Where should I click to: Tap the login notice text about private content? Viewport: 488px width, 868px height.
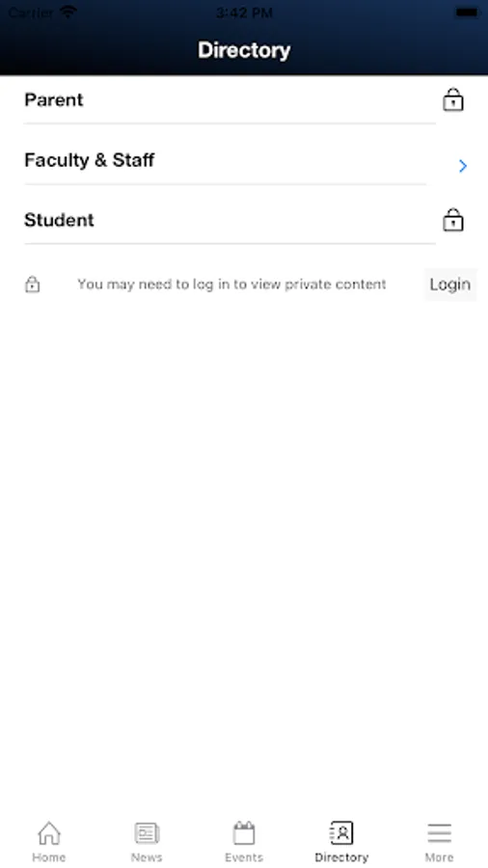[x=231, y=285]
